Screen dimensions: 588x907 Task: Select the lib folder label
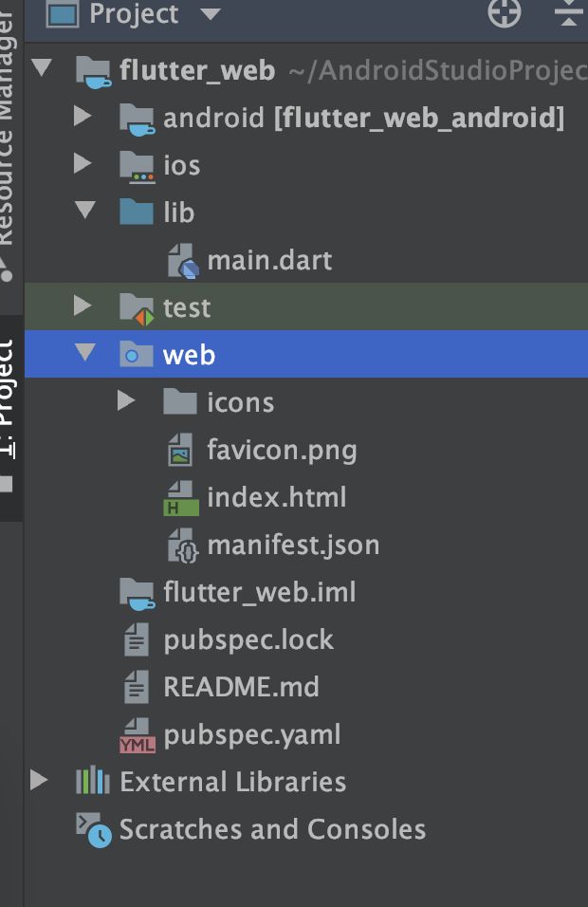(178, 213)
